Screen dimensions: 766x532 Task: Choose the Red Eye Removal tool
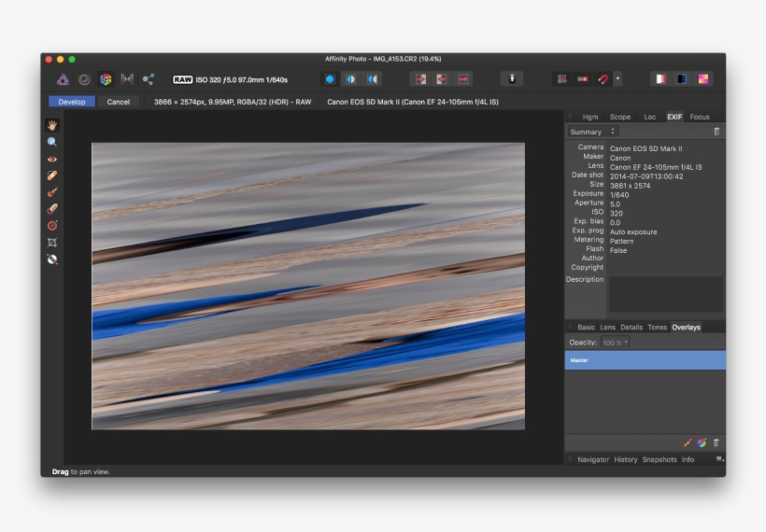click(52, 159)
